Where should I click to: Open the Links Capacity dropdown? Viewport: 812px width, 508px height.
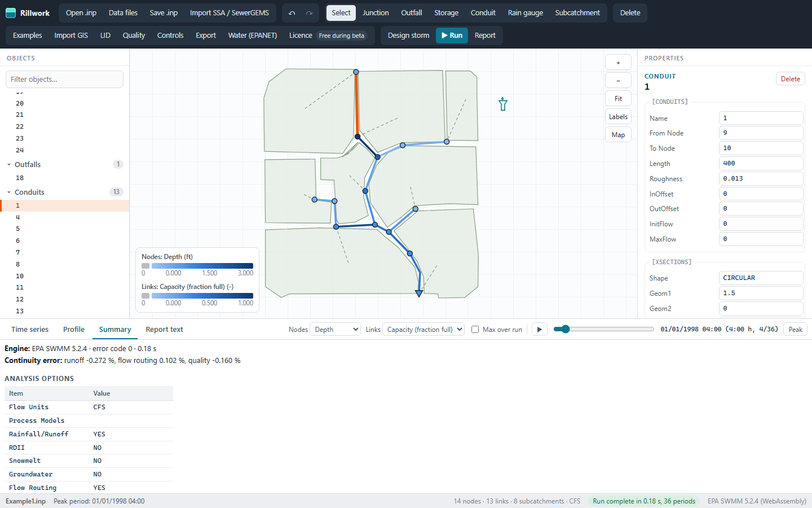pos(423,329)
